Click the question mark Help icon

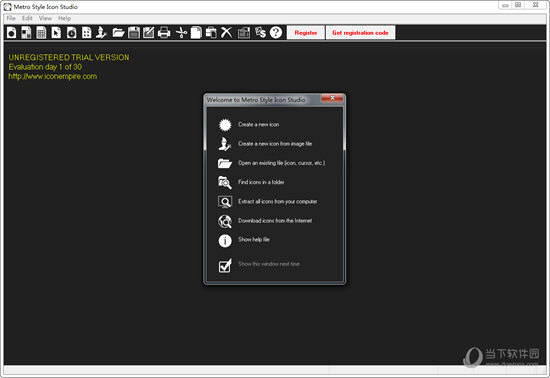[x=276, y=33]
